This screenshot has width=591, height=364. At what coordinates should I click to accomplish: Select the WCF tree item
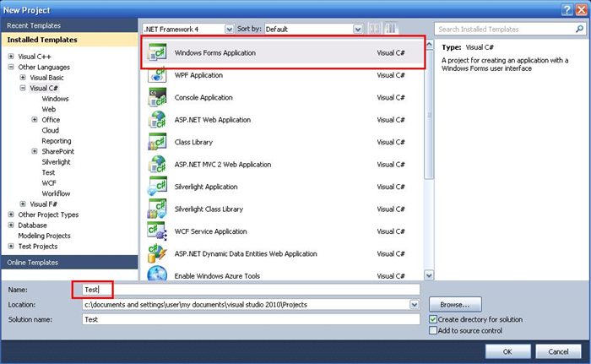pyautogui.click(x=49, y=183)
